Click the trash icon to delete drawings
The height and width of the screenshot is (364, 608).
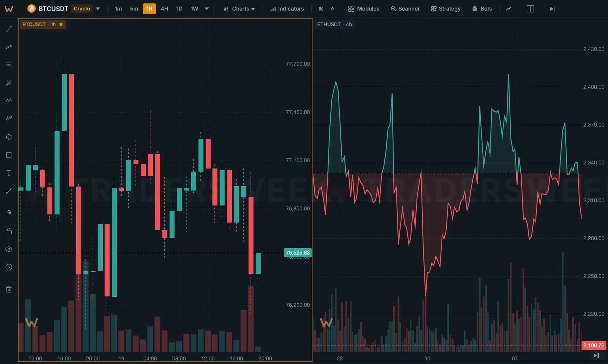tap(9, 289)
